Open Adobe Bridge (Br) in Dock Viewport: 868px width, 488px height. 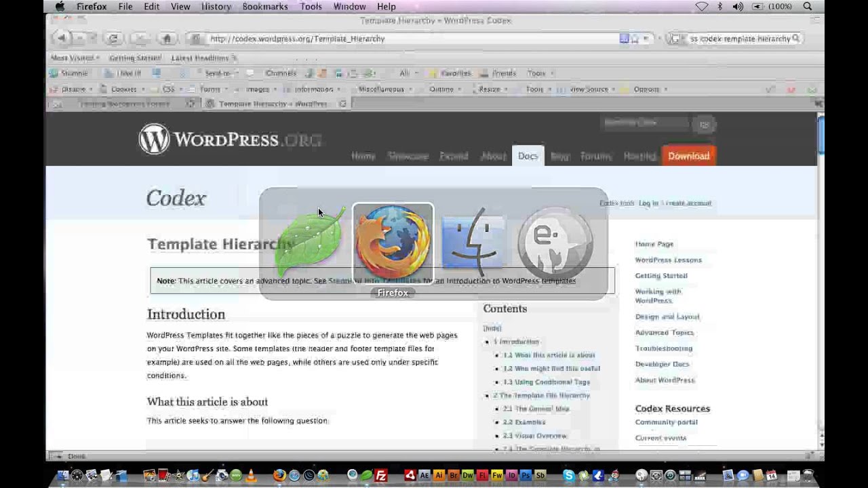click(453, 476)
